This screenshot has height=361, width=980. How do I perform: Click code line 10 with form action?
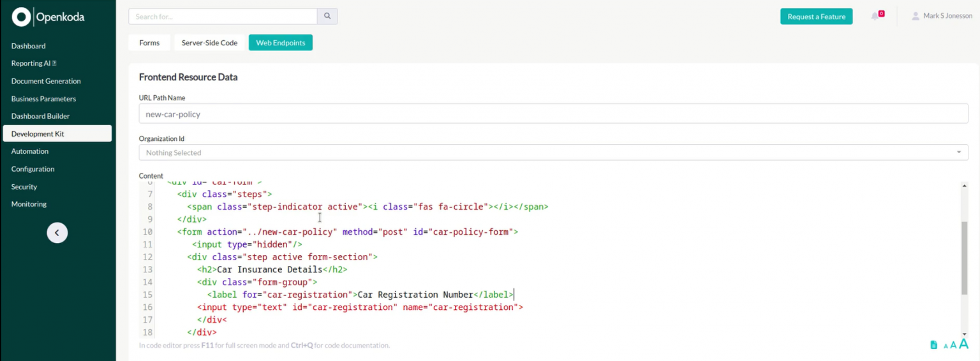[x=348, y=232]
